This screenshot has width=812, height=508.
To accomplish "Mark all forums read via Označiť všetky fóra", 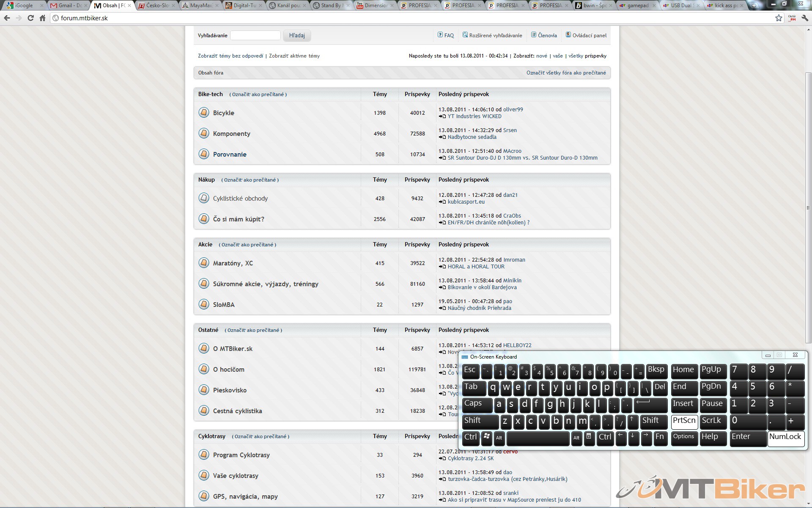I will (x=566, y=73).
